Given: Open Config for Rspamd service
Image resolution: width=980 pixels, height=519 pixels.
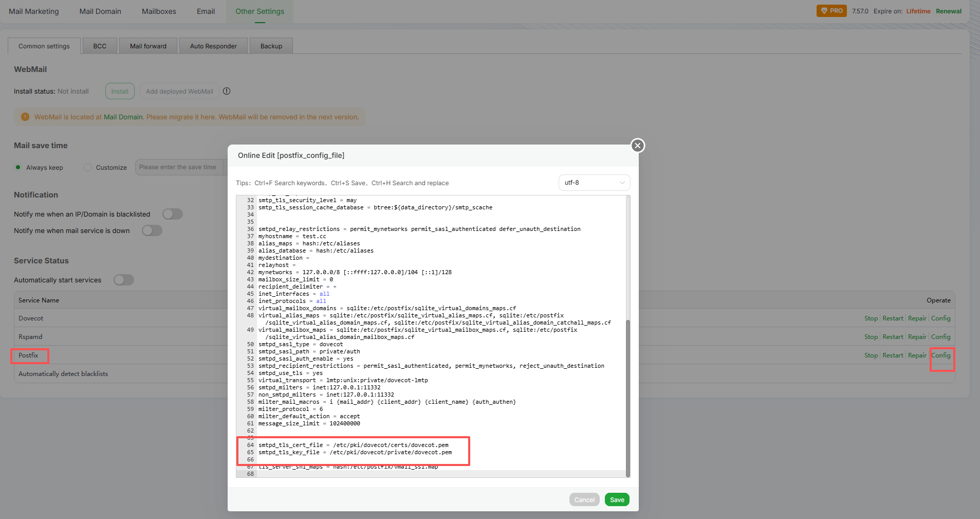Looking at the screenshot, I should (941, 337).
